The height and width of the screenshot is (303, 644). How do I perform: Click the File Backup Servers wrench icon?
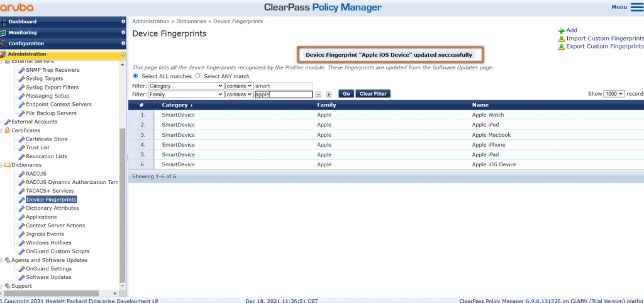tap(22, 113)
